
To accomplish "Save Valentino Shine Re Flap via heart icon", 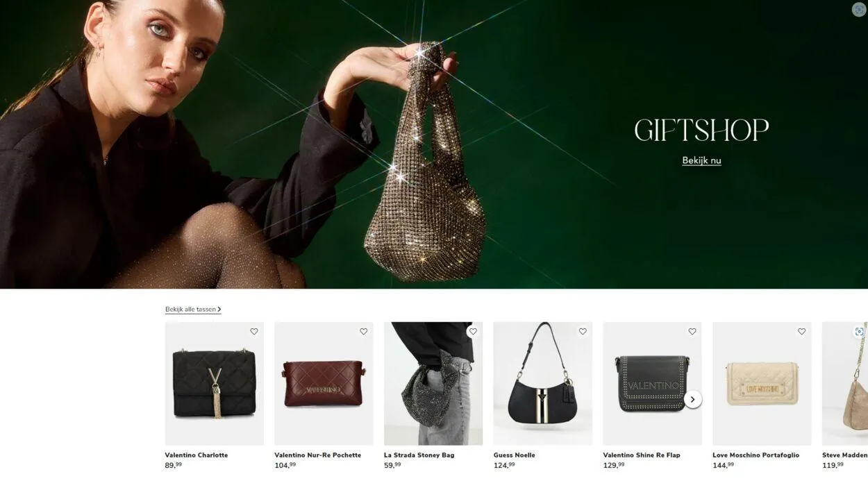I will 692,332.
